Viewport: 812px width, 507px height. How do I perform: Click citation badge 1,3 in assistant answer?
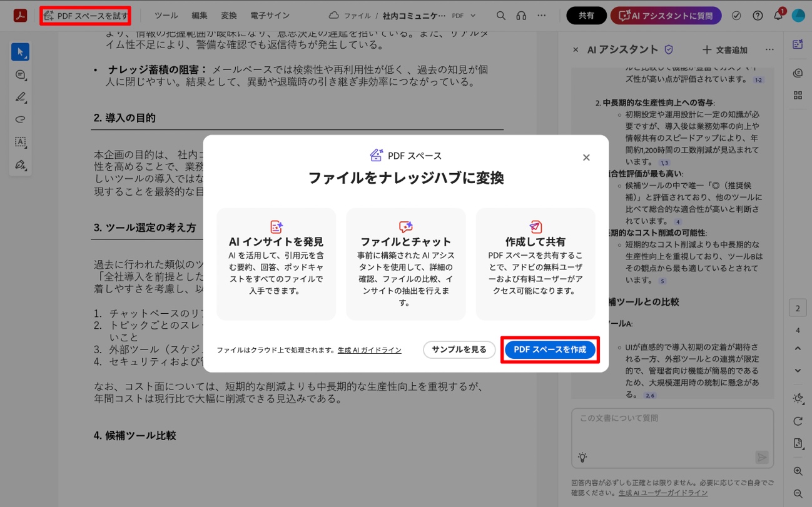664,163
